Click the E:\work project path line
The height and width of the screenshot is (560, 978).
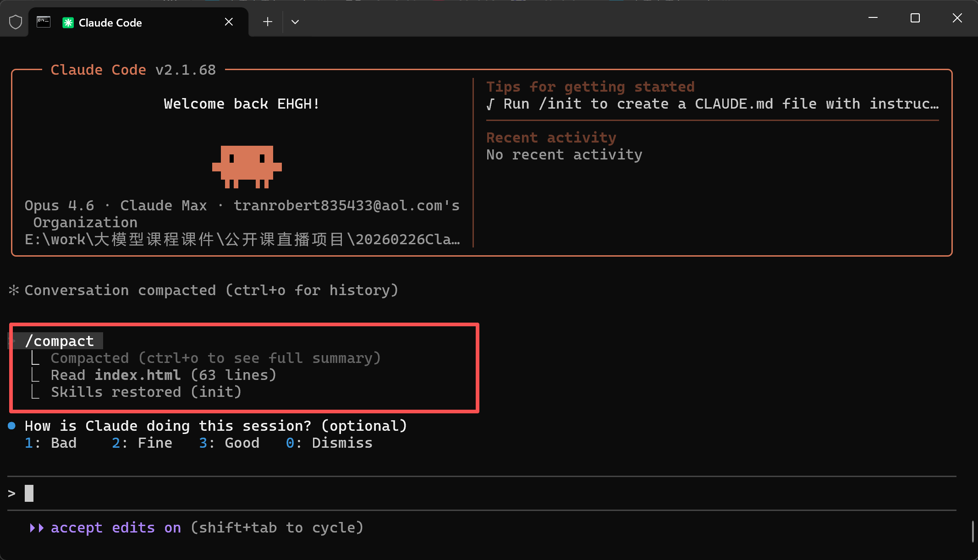pyautogui.click(x=242, y=239)
